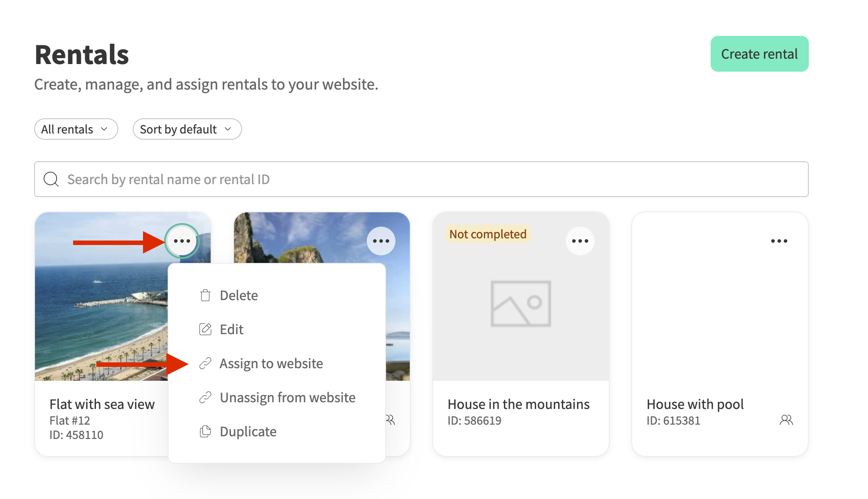Expand the All rentals filter dropdown

coord(76,129)
